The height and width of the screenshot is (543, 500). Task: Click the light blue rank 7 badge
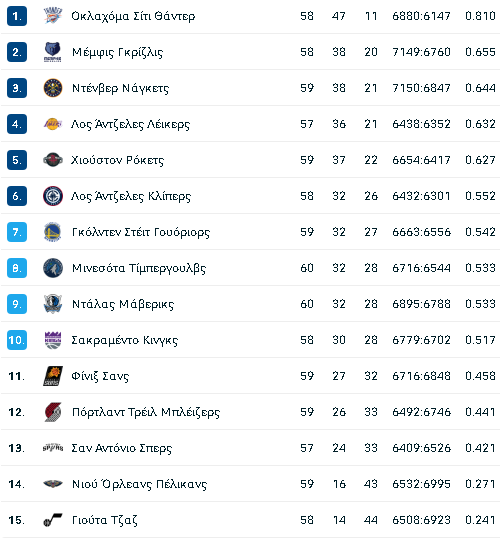click(x=17, y=232)
